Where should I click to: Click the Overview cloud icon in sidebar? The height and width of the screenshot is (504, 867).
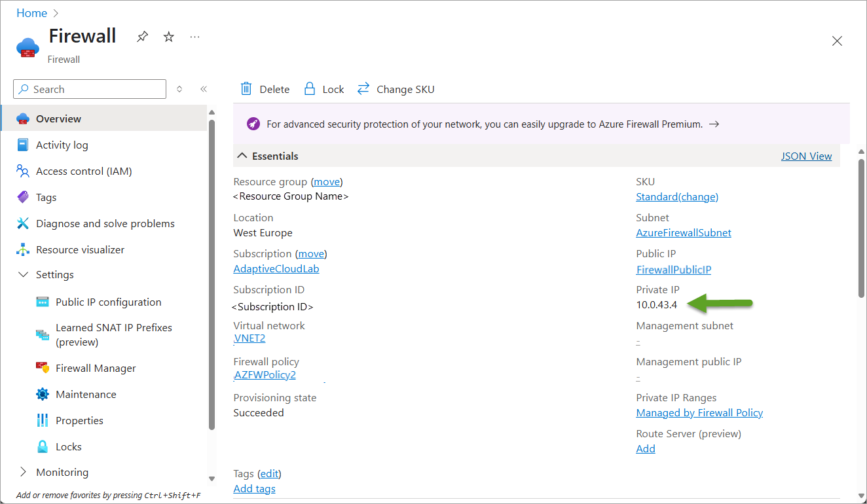[23, 118]
